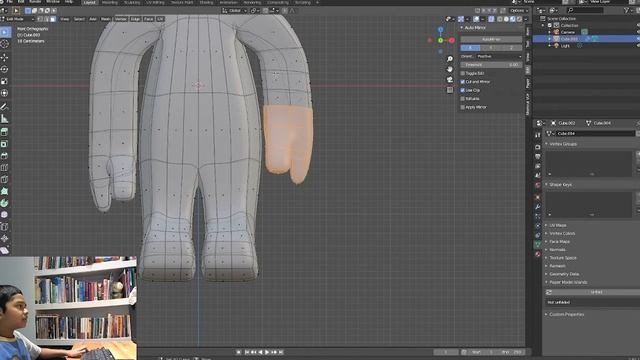Click the viewport pan hand icon
This screenshot has width=640, height=360.
449,69
